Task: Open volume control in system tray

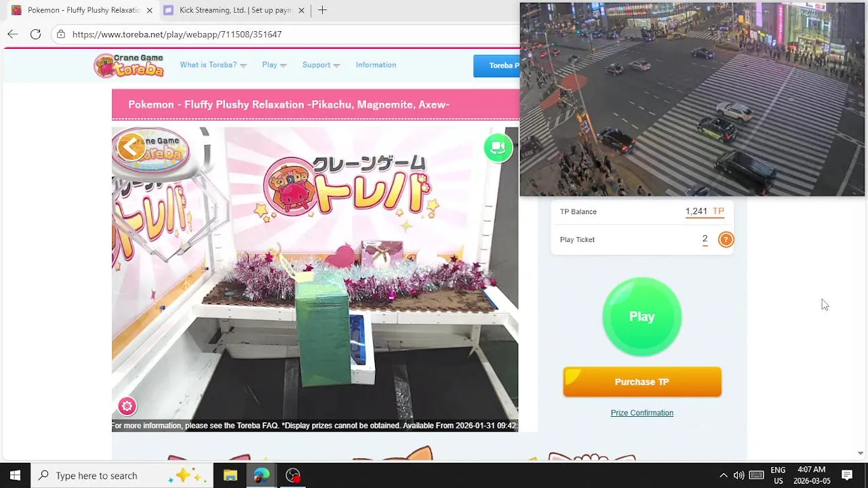Action: (738, 475)
